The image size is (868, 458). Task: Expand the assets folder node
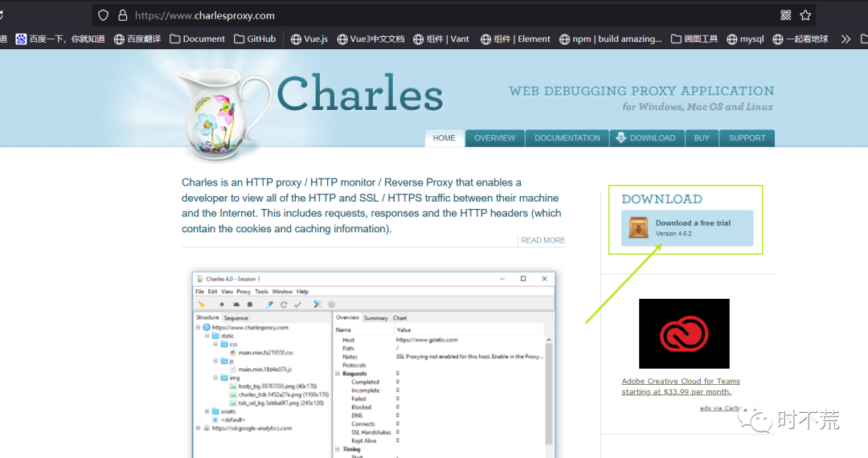point(207,411)
